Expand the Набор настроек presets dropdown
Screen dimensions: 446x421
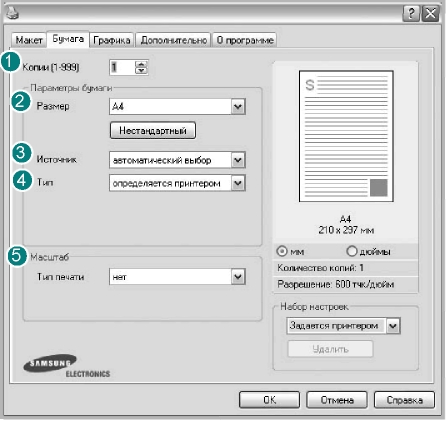click(x=393, y=326)
